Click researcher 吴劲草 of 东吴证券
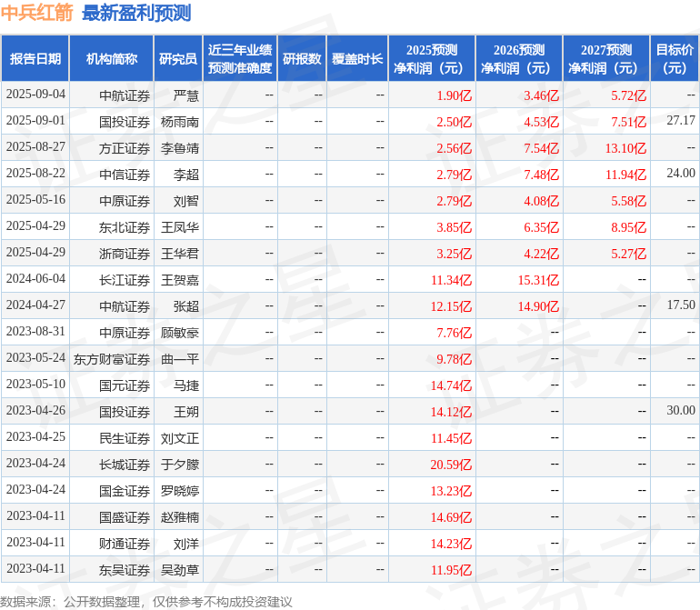Image resolution: width=700 pixels, height=610 pixels. click(x=179, y=569)
